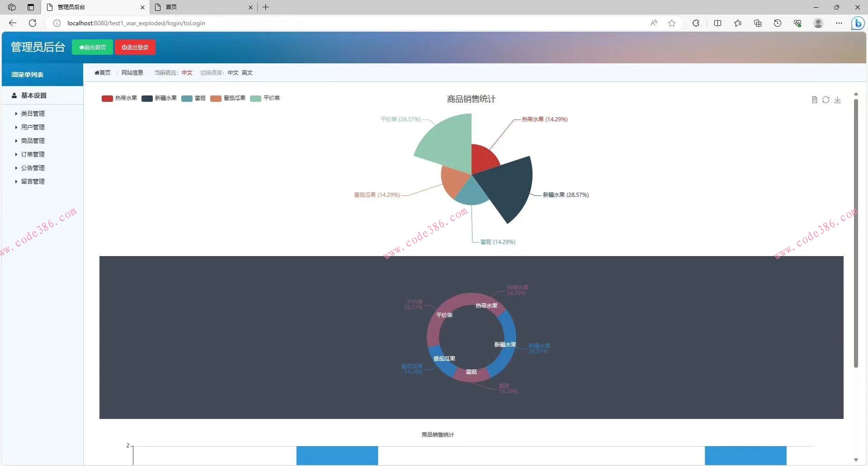The width and height of the screenshot is (868, 466).
Task: Reload the browser page
Action: pos(33,23)
